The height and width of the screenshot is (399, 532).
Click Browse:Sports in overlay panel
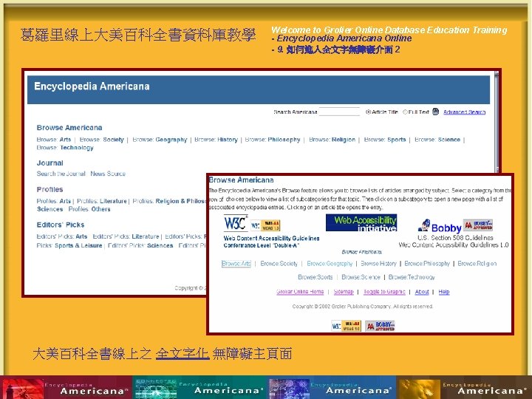coord(316,277)
